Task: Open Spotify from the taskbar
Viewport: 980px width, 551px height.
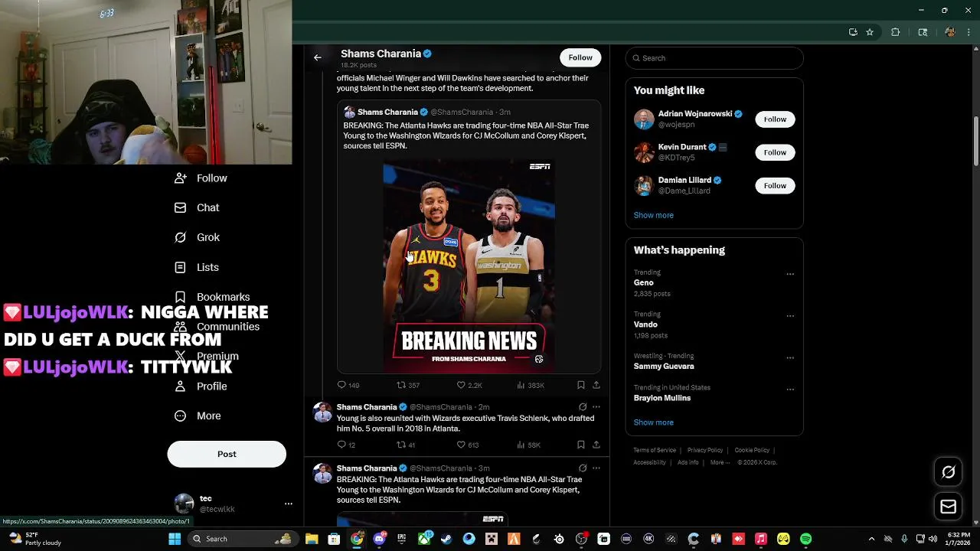Action: pos(805,539)
